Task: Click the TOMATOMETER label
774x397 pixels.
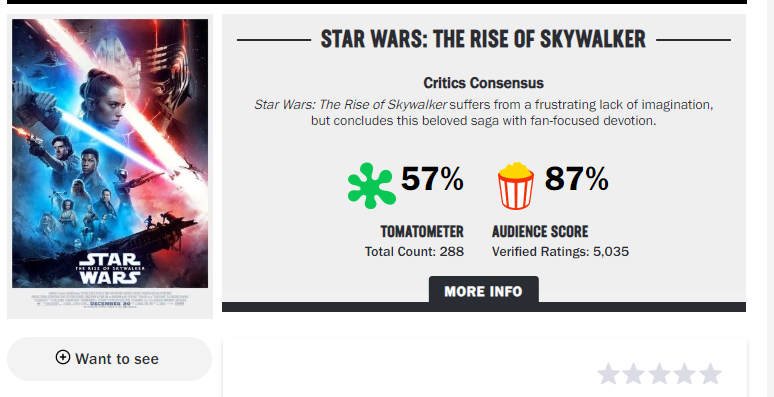Action: [x=422, y=232]
